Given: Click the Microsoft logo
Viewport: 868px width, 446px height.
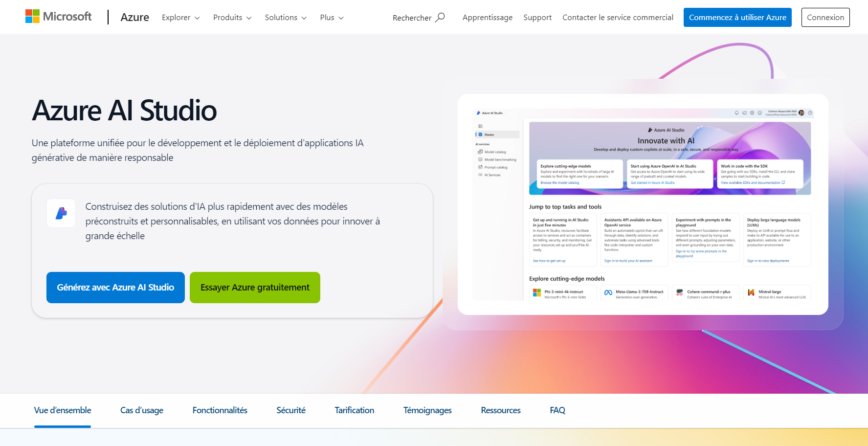Looking at the screenshot, I should pyautogui.click(x=58, y=17).
